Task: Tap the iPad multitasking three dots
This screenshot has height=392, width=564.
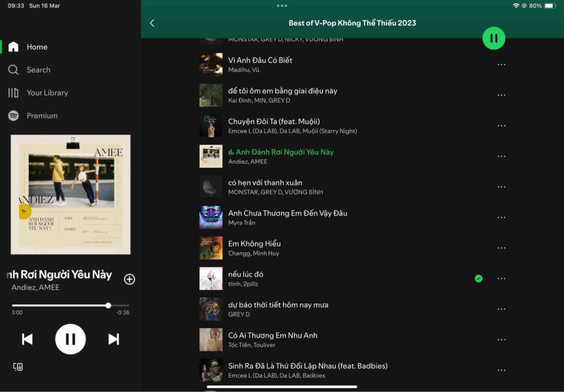Action: tap(282, 6)
